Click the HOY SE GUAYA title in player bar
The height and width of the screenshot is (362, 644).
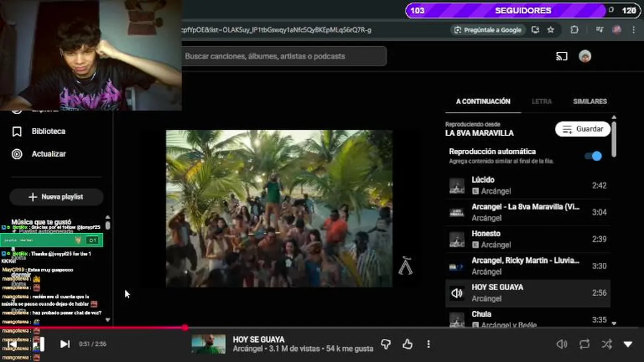tap(259, 339)
